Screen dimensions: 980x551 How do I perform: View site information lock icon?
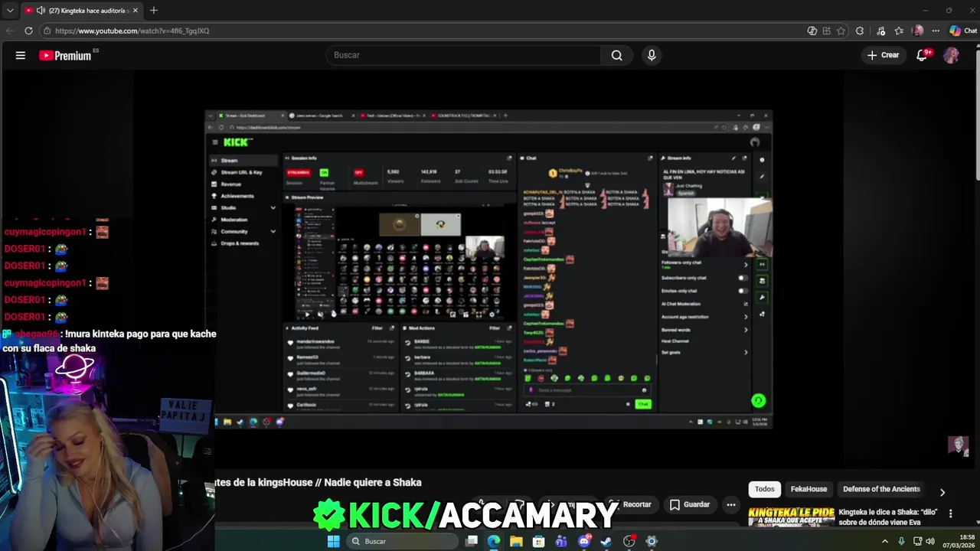pyautogui.click(x=47, y=31)
